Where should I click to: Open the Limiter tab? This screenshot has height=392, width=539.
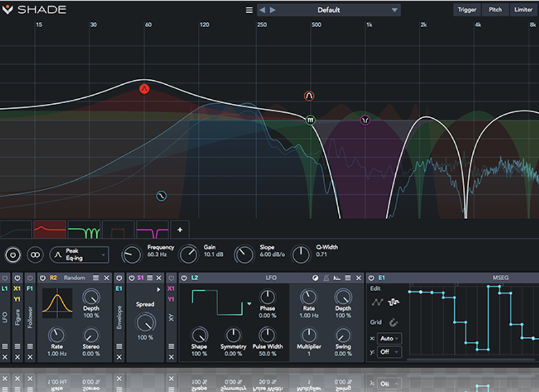[523, 10]
